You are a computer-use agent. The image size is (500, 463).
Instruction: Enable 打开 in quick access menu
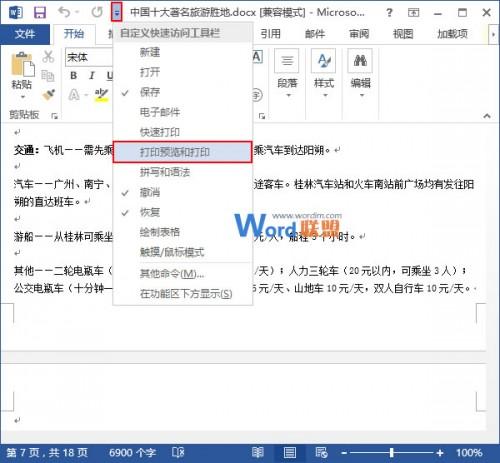tap(182, 72)
